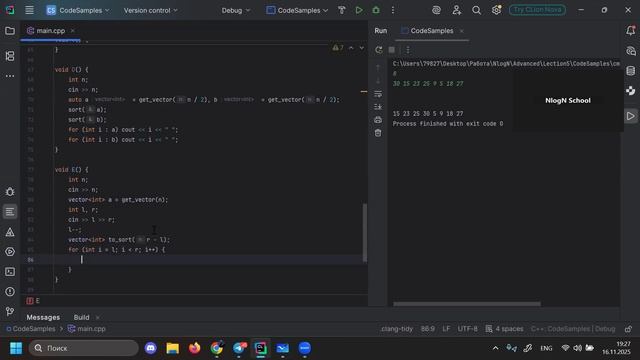Open the Structure tool window icon

coord(10,56)
